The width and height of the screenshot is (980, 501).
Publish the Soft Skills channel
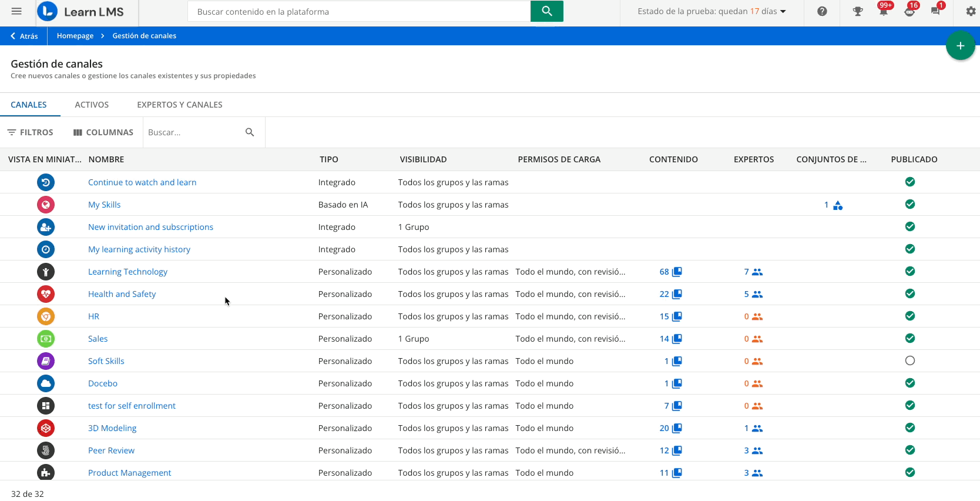pyautogui.click(x=910, y=360)
